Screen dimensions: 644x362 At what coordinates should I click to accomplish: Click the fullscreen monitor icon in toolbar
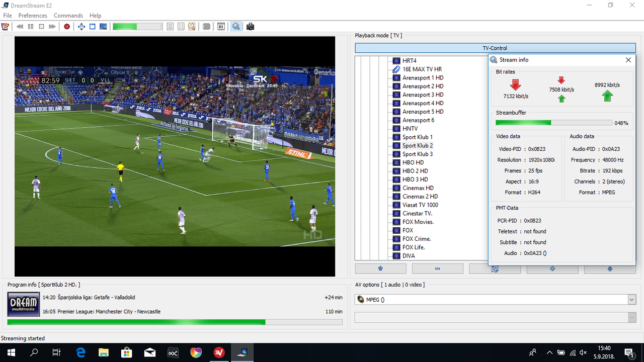103,27
